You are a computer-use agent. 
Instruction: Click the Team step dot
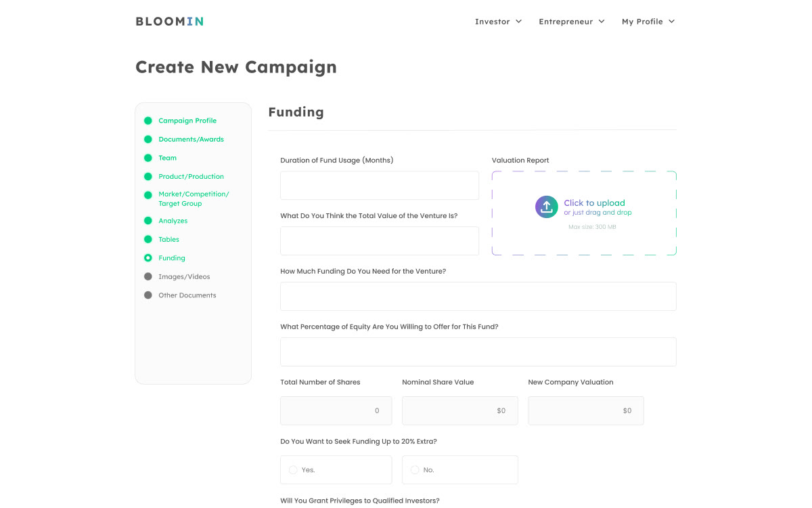(148, 158)
